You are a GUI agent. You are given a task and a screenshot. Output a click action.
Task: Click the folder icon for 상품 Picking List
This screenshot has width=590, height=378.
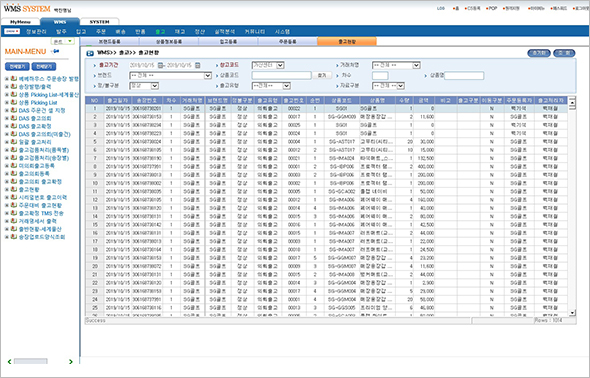click(14, 102)
